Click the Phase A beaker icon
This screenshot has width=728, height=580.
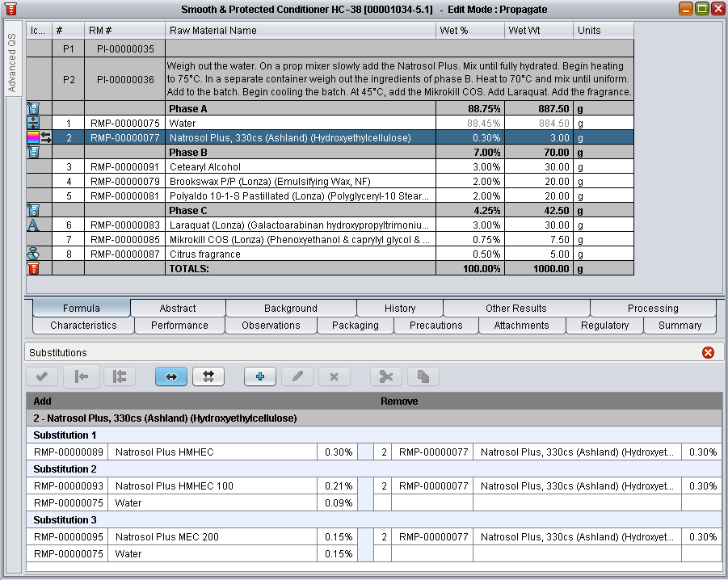coord(33,108)
